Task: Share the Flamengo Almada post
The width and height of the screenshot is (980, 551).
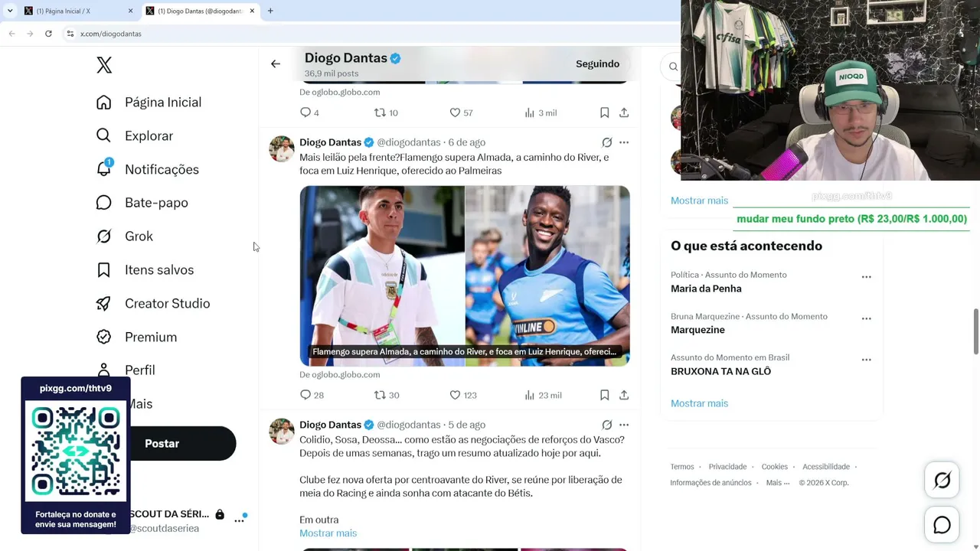Action: [624, 395]
